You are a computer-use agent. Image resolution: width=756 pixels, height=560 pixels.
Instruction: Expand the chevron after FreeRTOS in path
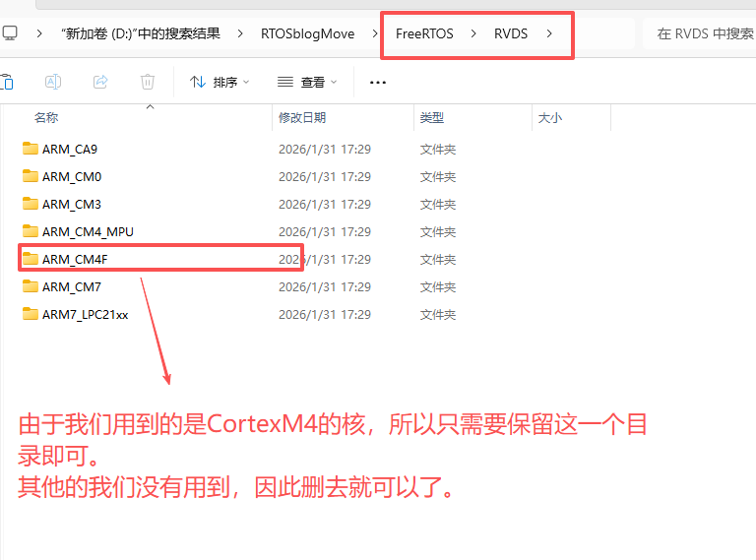coord(473,33)
